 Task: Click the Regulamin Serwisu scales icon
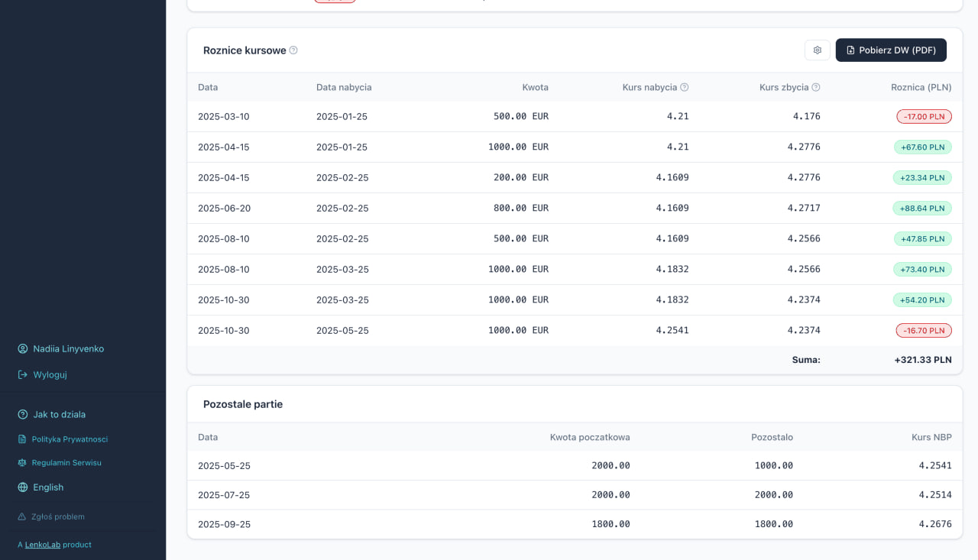pos(22,463)
